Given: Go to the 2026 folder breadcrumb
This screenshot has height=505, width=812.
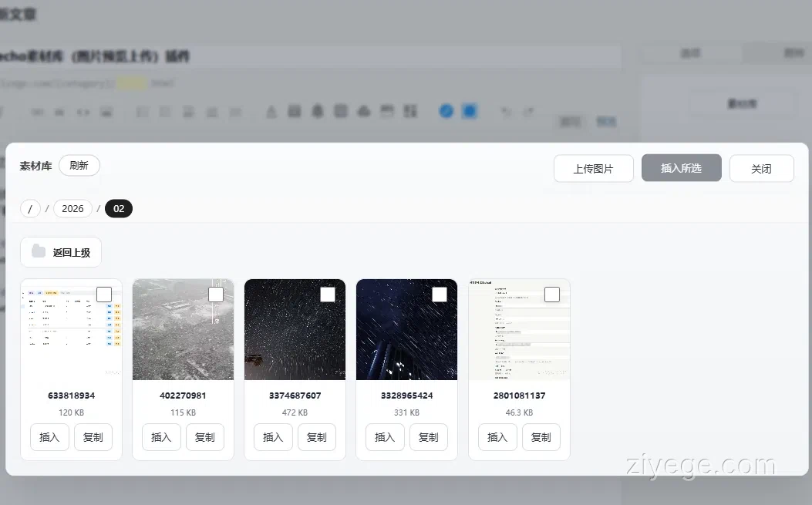Looking at the screenshot, I should [72, 209].
